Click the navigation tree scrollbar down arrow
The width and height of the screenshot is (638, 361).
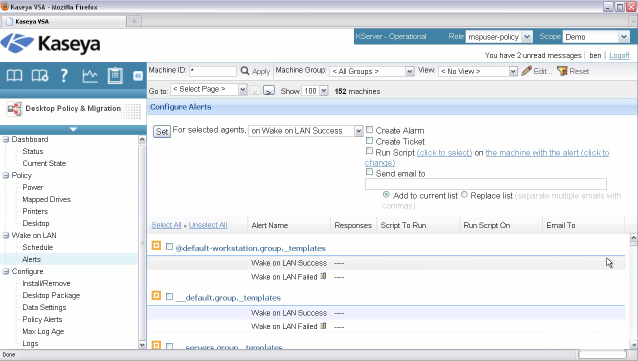142,344
